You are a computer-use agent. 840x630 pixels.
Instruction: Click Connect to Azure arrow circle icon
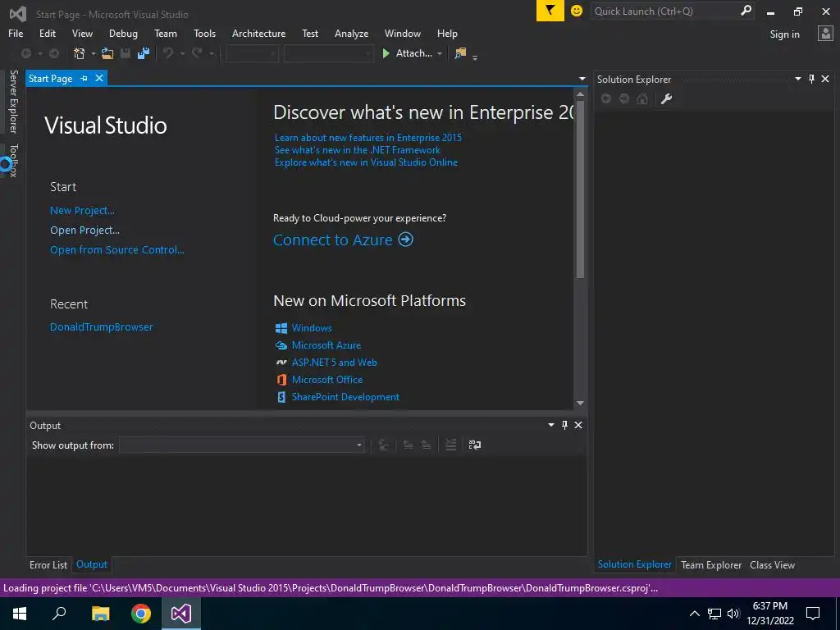point(405,240)
